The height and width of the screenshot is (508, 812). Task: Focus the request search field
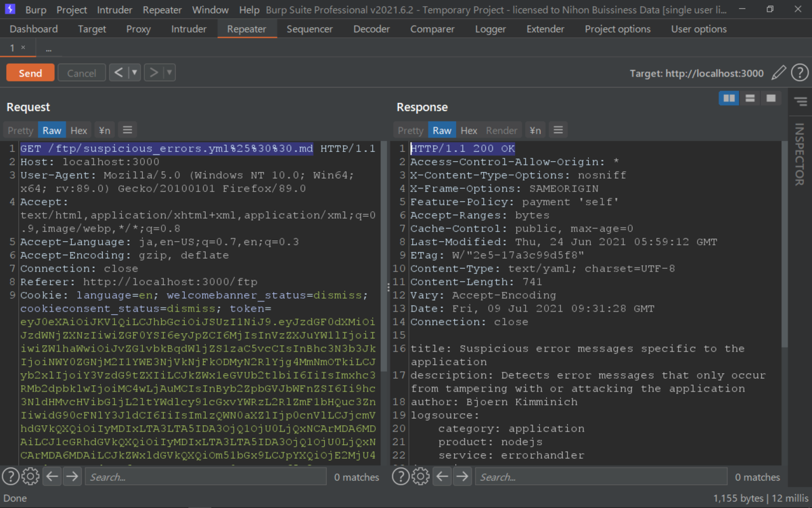tap(206, 476)
